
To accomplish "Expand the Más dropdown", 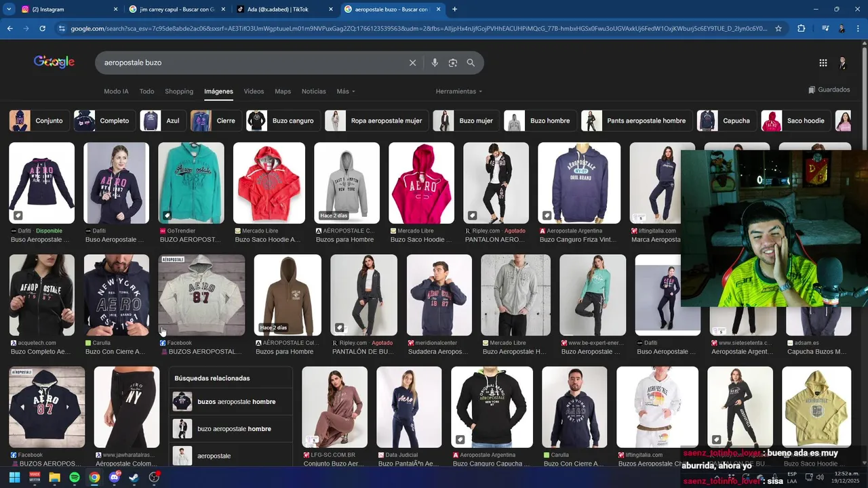I will [x=345, y=91].
